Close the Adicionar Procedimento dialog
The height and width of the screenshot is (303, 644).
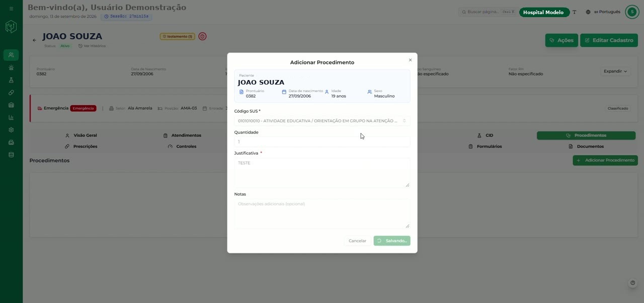click(410, 60)
